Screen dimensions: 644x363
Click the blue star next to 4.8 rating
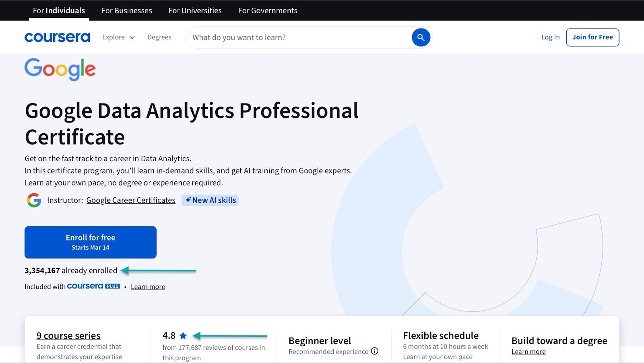point(183,335)
